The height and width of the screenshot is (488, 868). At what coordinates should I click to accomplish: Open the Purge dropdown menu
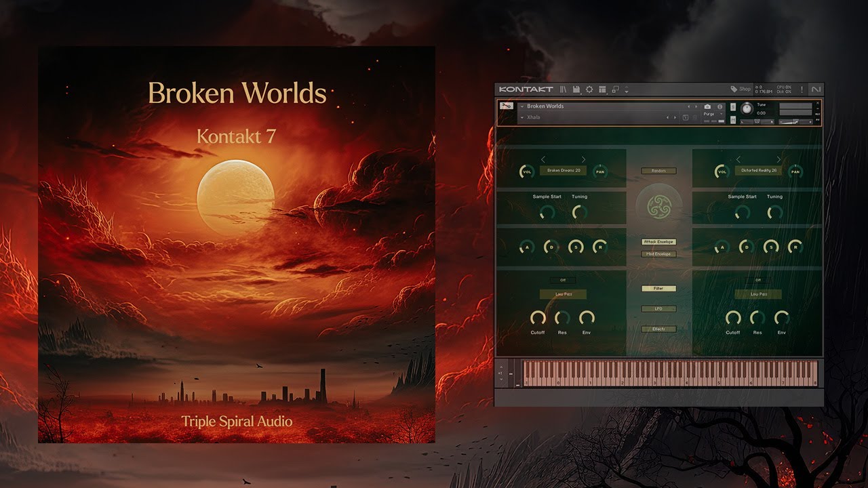713,114
